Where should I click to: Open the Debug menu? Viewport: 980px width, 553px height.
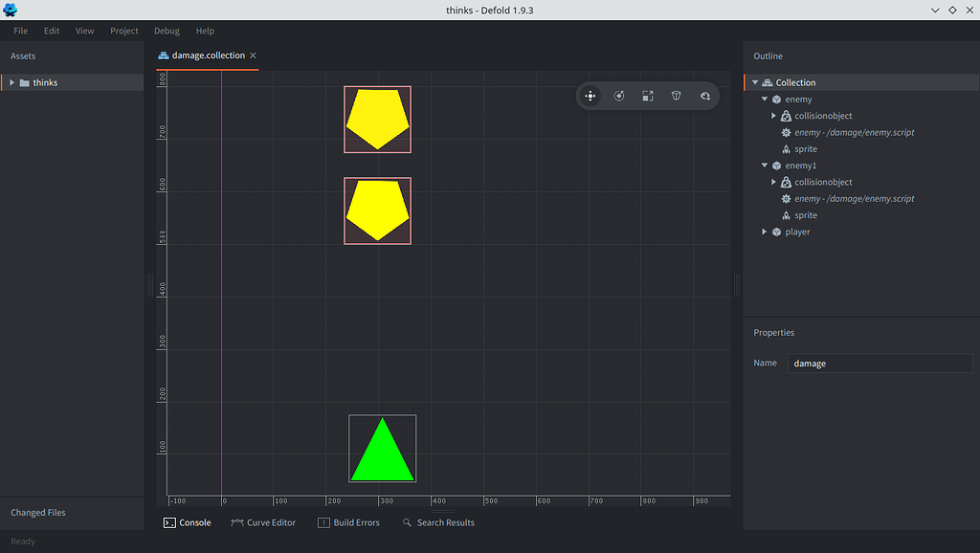(x=167, y=31)
